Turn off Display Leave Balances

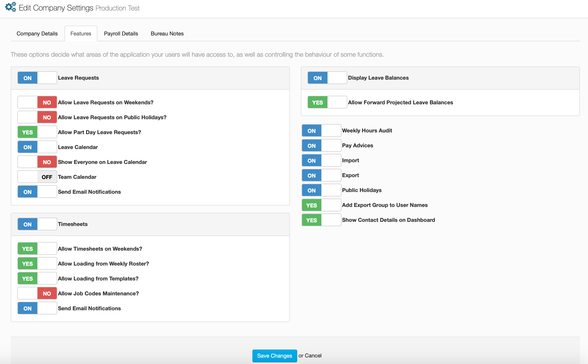(x=327, y=78)
